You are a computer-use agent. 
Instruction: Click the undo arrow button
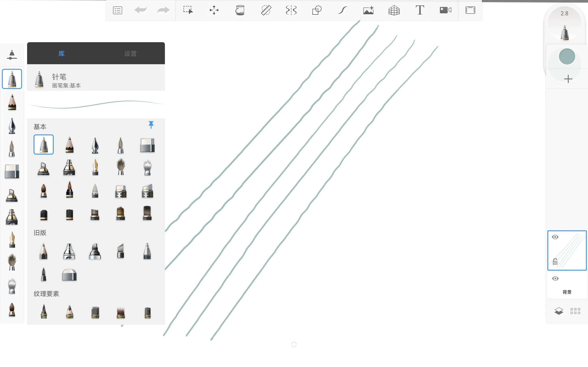[140, 10]
